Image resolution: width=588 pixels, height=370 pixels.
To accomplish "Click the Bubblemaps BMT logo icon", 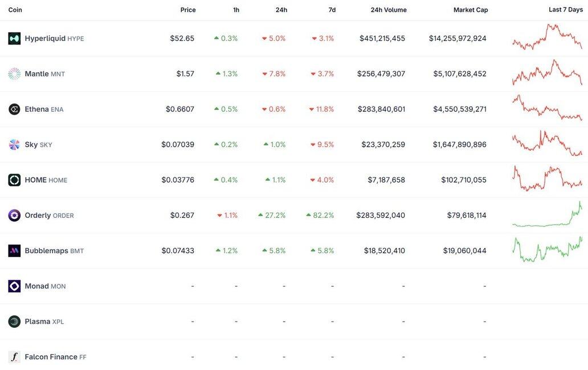I will point(14,251).
